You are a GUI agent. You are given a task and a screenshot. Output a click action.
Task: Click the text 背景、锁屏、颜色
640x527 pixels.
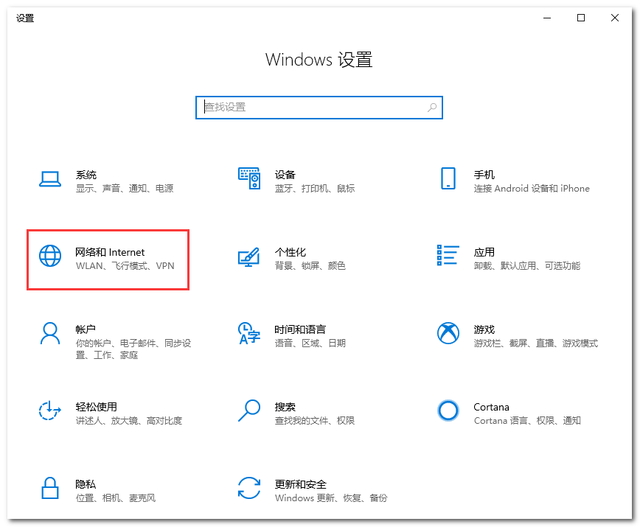pyautogui.click(x=310, y=266)
